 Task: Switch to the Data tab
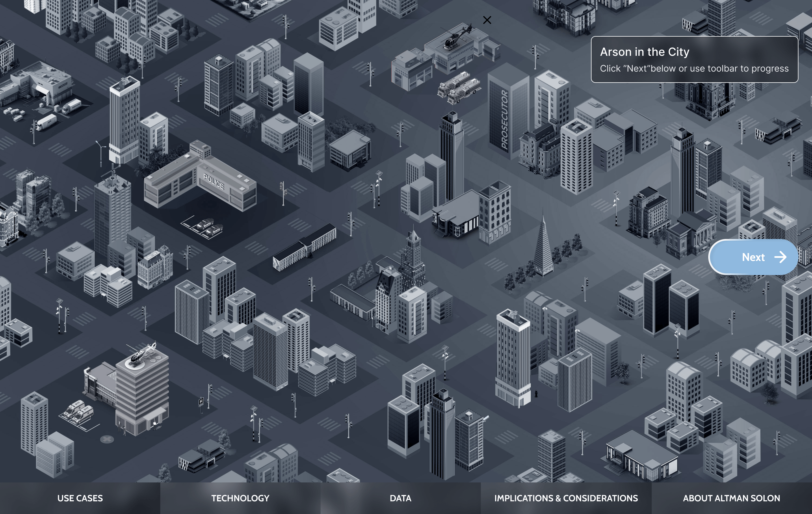[x=400, y=498]
